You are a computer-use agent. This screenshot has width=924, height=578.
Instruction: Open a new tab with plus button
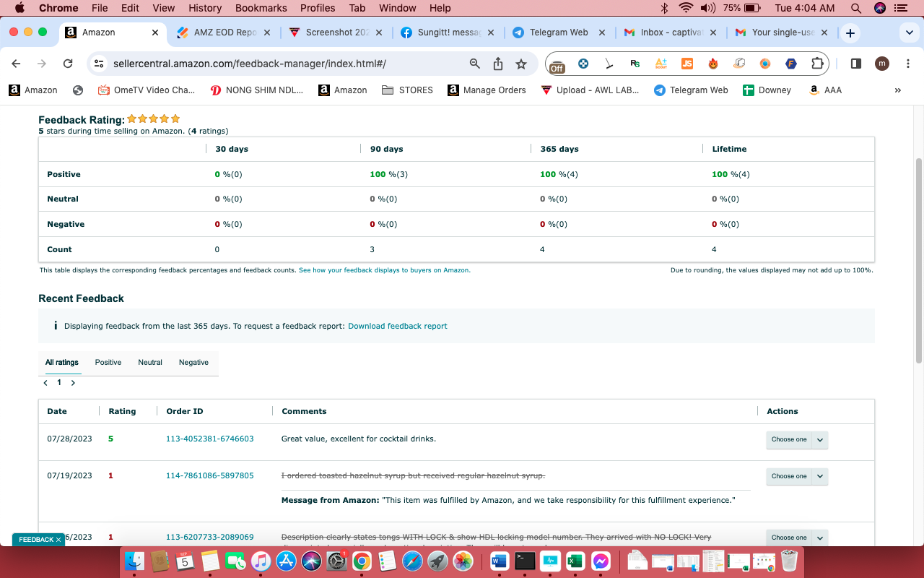[x=850, y=33]
